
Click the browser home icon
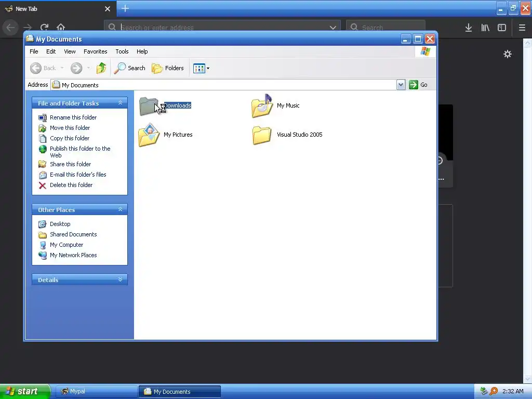(x=61, y=27)
